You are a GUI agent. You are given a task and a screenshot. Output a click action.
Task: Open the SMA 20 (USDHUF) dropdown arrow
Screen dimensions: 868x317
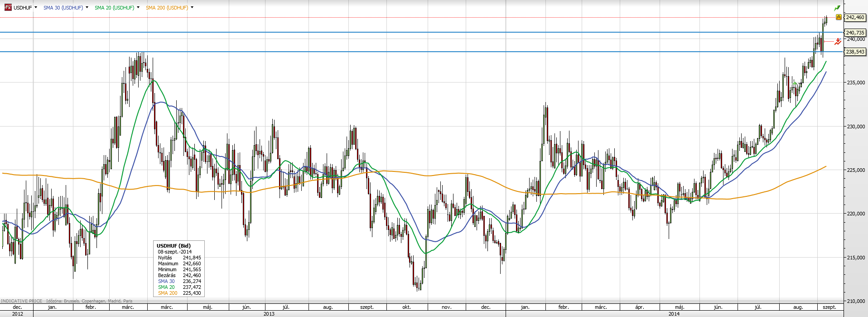(x=138, y=7)
